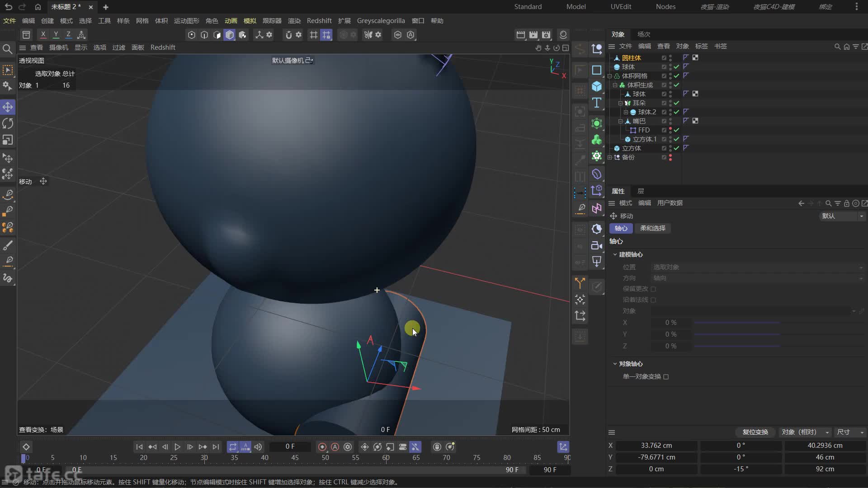Click the home icon in the title bar
The height and width of the screenshot is (488, 868).
point(38,7)
